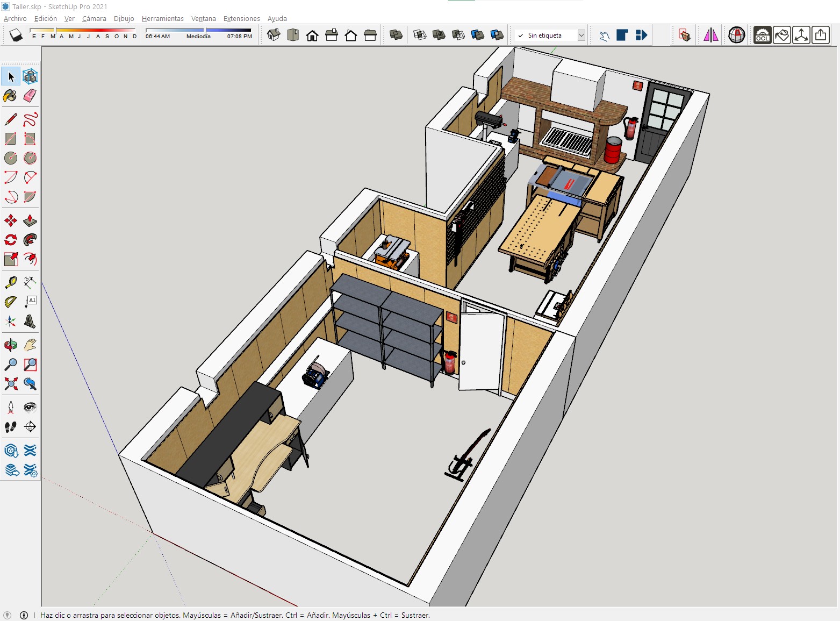This screenshot has width=840, height=621.
Task: Select the Eraser tool
Action: tap(30, 96)
